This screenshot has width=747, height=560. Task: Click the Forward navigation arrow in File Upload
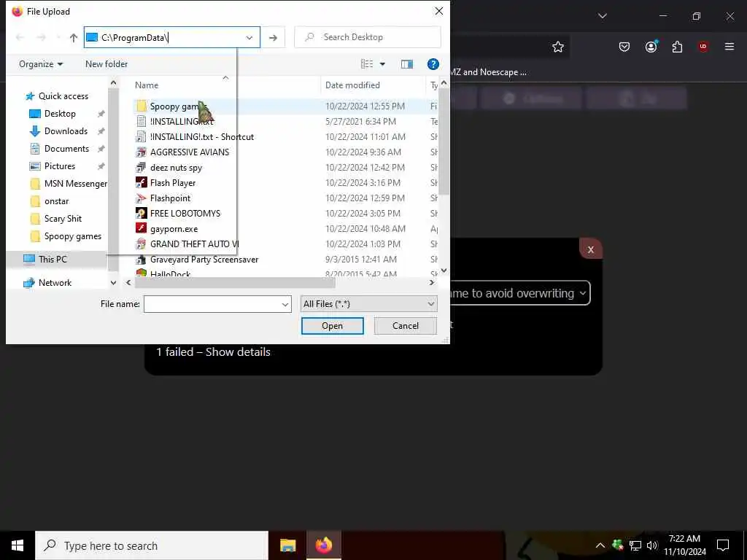tap(42, 38)
